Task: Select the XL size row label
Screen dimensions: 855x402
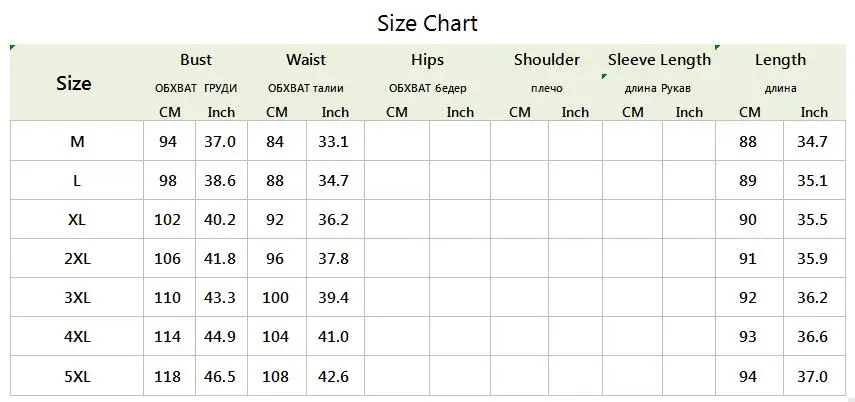Action: tap(77, 220)
